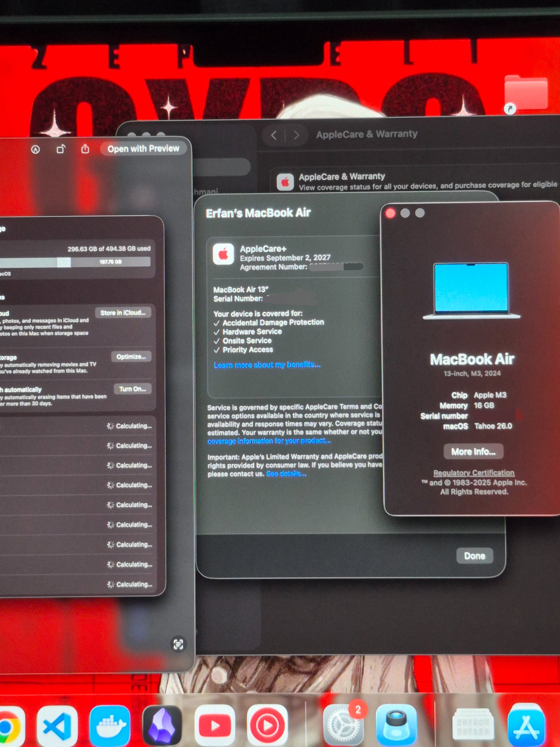Click the Rotate icon in Quick Look toolbar
The width and height of the screenshot is (560, 747).
point(61,149)
